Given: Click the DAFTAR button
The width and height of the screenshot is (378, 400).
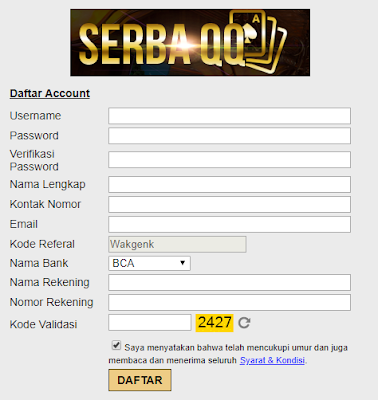Looking at the screenshot, I should click(140, 380).
